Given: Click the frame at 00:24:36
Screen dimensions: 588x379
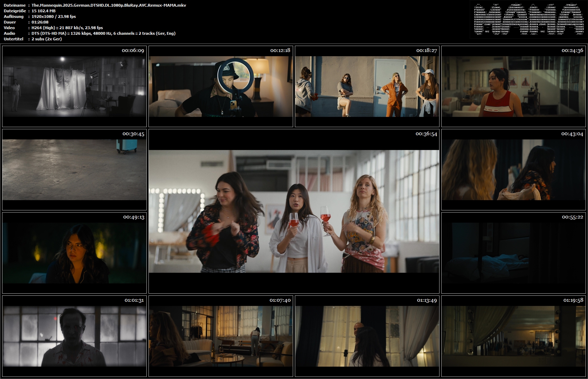Looking at the screenshot, I should pyautogui.click(x=514, y=86).
